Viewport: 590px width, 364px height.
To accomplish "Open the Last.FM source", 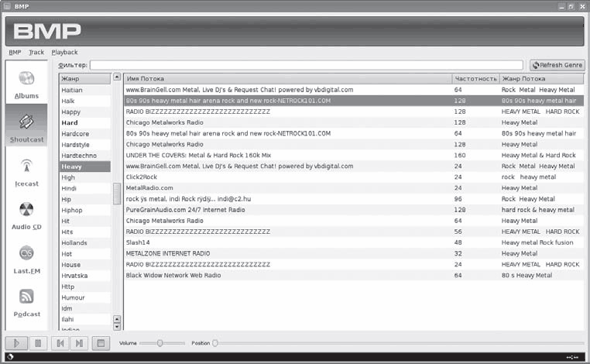I will (x=26, y=259).
